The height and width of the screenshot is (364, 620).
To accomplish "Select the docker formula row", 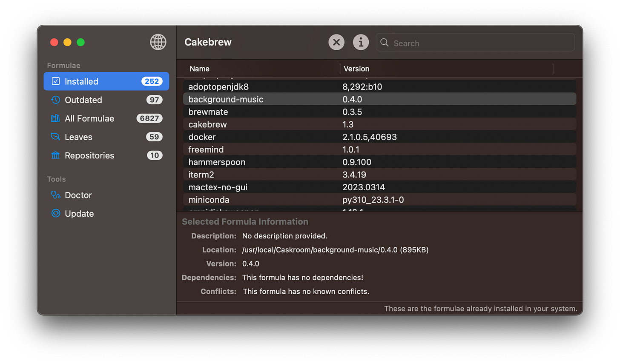I will pyautogui.click(x=380, y=137).
